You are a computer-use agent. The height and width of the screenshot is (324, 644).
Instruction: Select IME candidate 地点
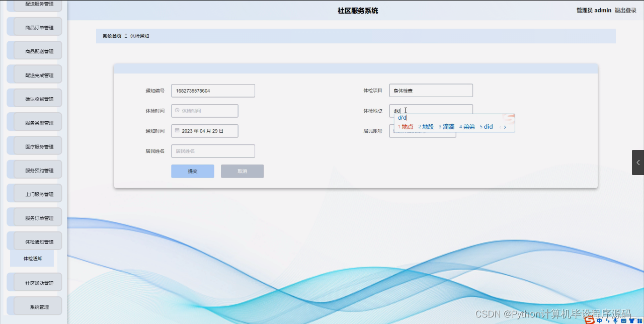pyautogui.click(x=407, y=127)
